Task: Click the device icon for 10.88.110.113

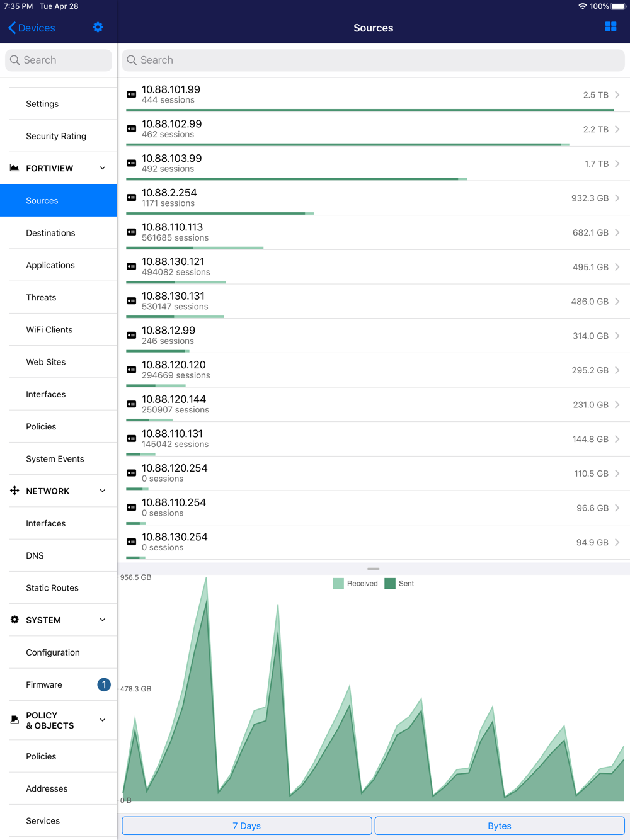Action: (x=132, y=232)
